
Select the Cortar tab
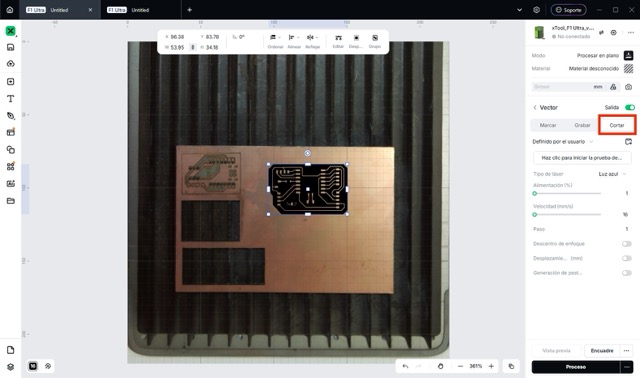(617, 125)
